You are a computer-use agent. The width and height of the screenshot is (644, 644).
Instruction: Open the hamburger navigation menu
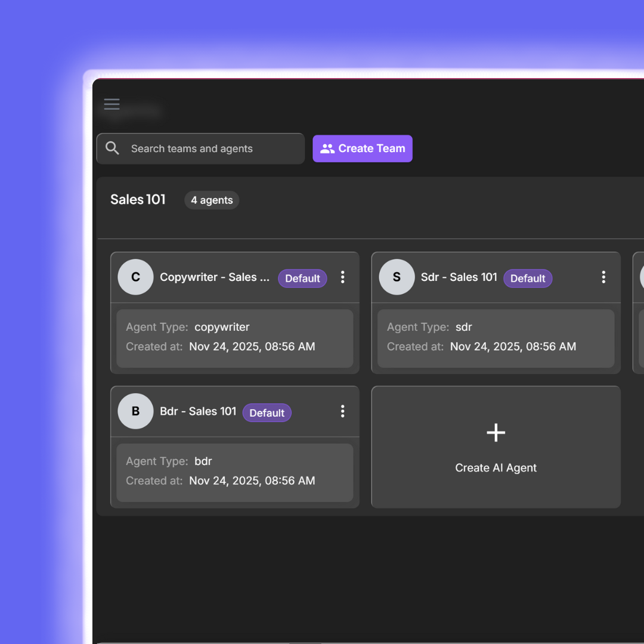pyautogui.click(x=112, y=104)
